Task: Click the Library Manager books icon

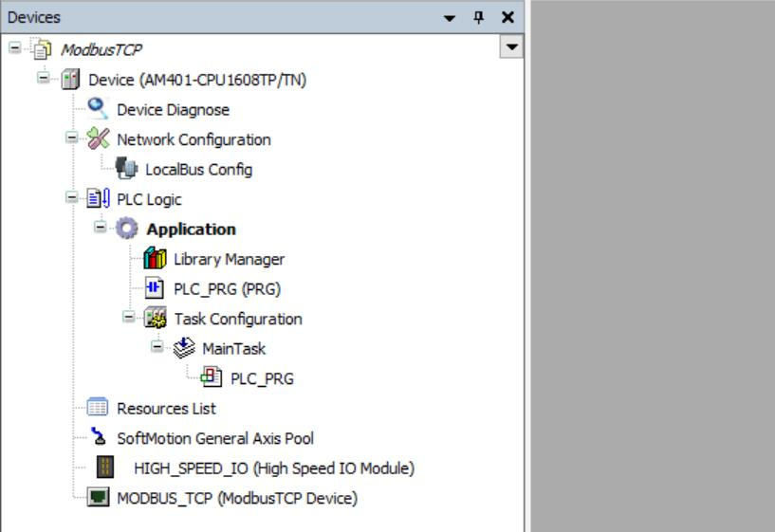Action: pos(155,259)
